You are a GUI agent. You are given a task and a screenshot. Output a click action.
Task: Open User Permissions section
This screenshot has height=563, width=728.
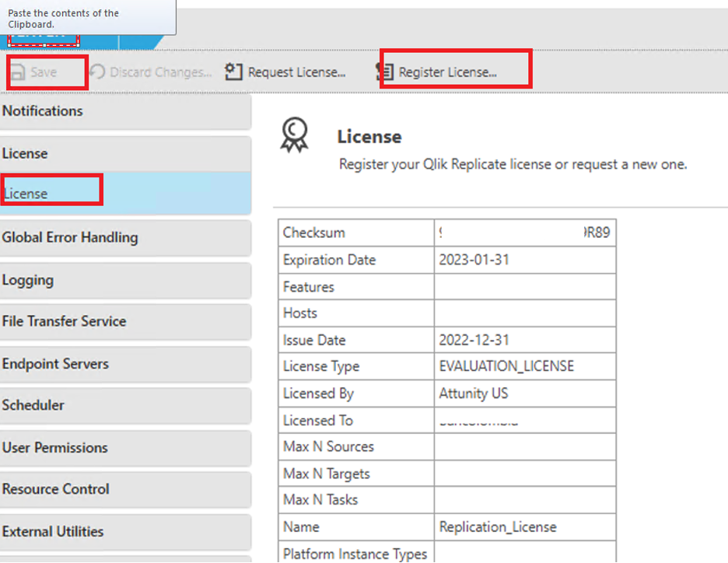click(125, 448)
